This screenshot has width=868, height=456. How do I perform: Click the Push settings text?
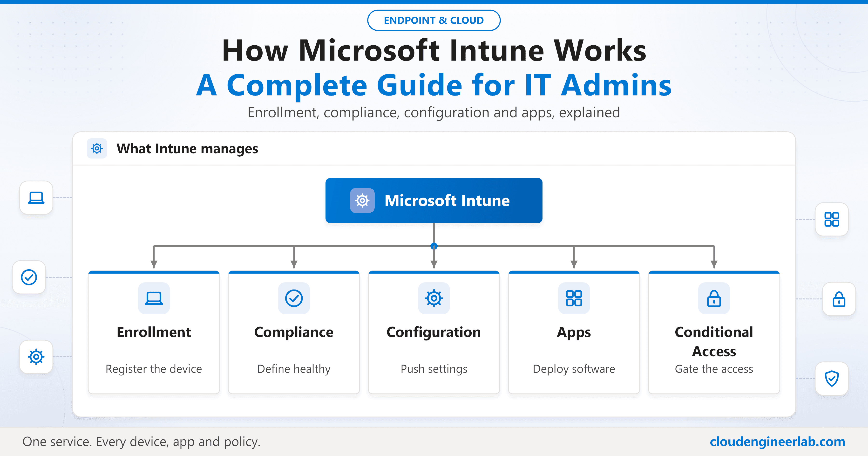[x=434, y=369]
